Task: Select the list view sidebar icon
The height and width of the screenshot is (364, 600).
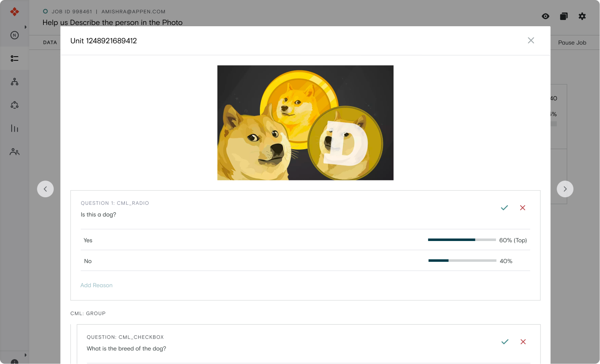Action: tap(14, 58)
